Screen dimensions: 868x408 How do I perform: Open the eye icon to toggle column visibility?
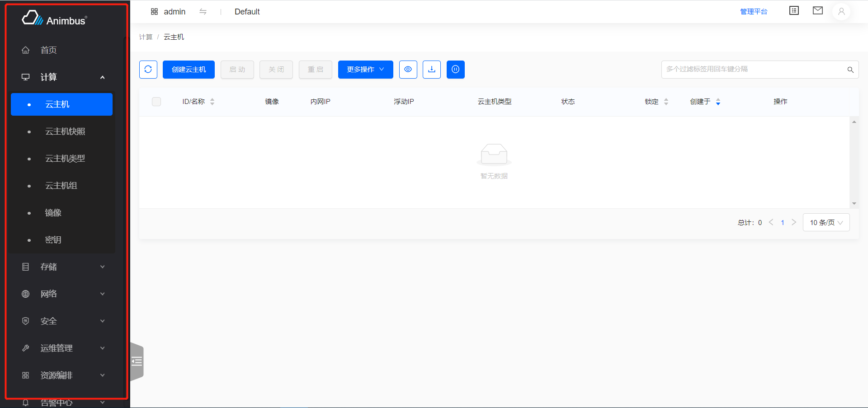point(408,70)
